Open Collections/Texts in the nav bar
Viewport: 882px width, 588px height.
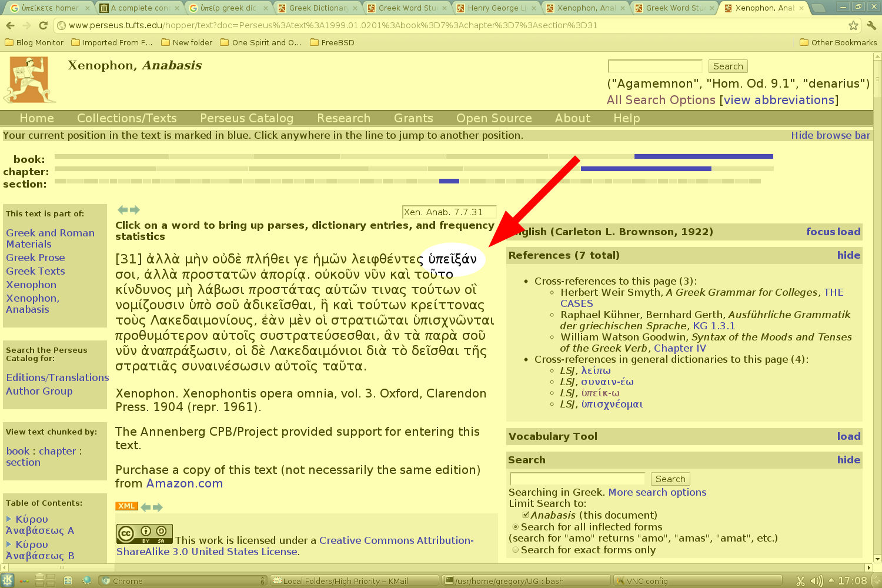[x=127, y=118]
